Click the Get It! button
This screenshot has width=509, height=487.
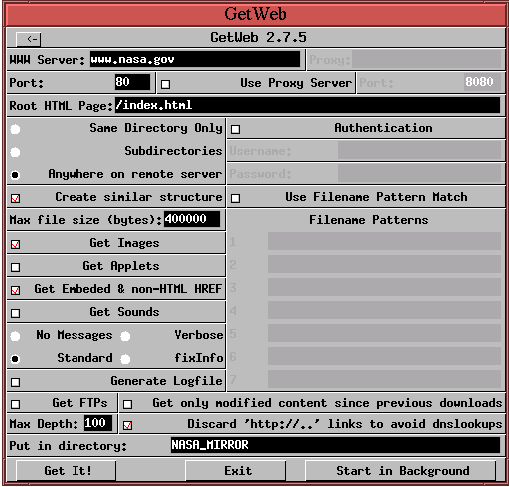[66, 471]
